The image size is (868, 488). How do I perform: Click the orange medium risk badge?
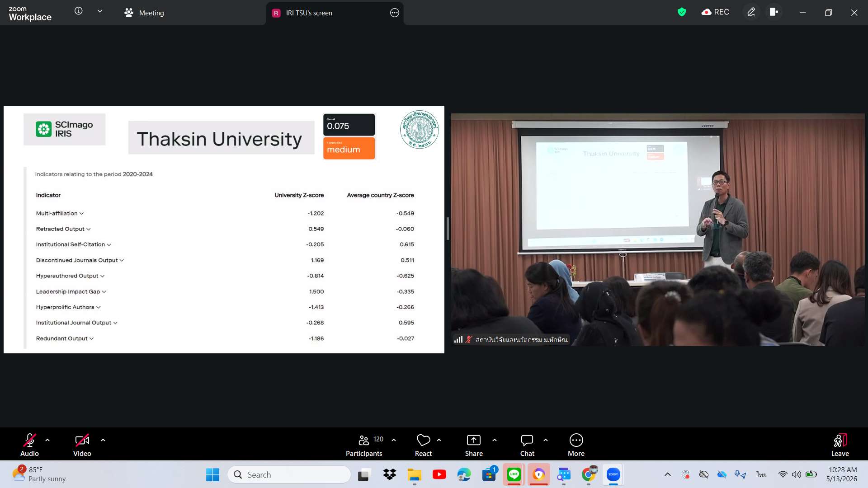click(349, 148)
